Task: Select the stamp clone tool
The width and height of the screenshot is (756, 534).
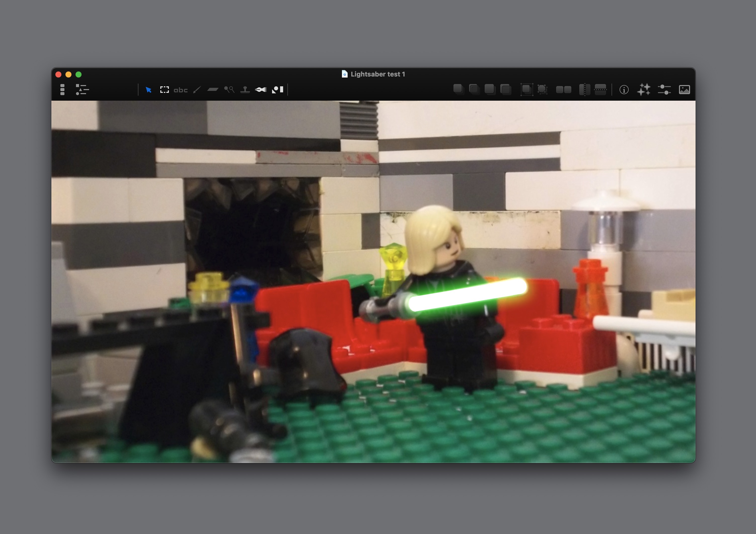Action: coord(245,90)
